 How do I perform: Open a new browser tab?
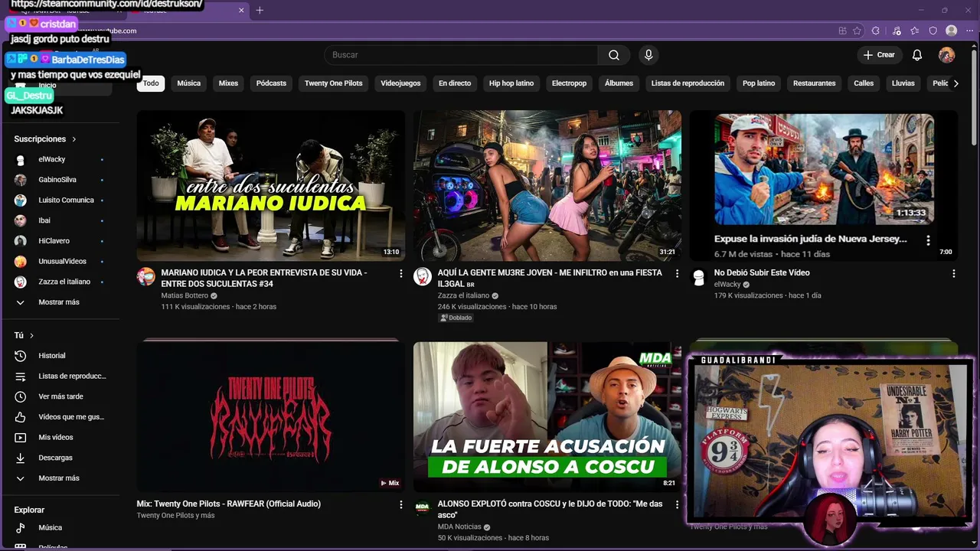pos(260,10)
